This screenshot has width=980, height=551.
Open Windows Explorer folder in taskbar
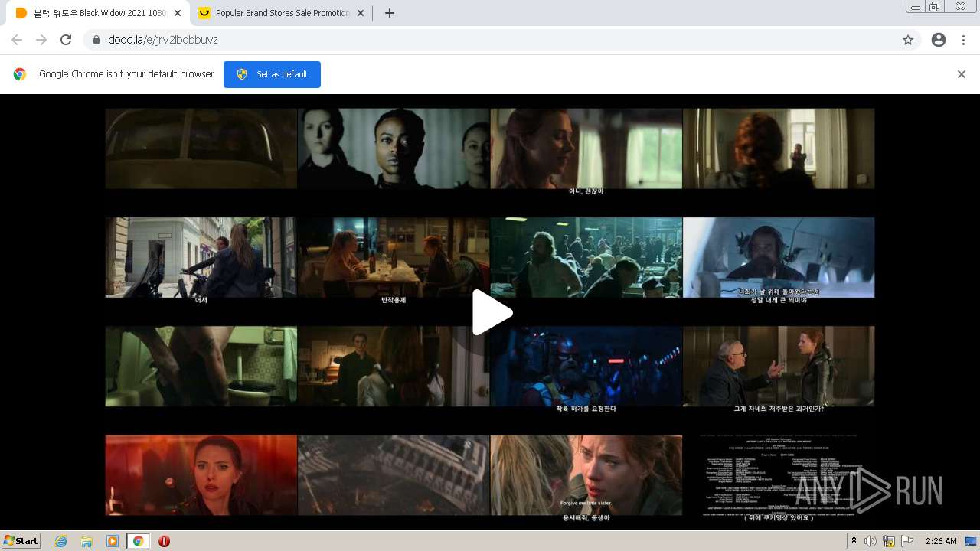point(87,541)
